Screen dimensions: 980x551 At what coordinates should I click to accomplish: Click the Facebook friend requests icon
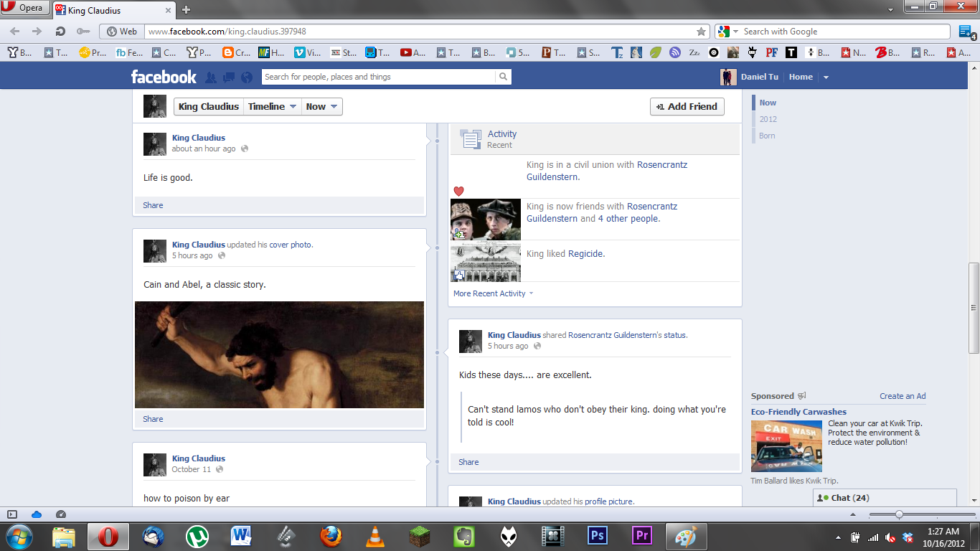[x=211, y=77]
